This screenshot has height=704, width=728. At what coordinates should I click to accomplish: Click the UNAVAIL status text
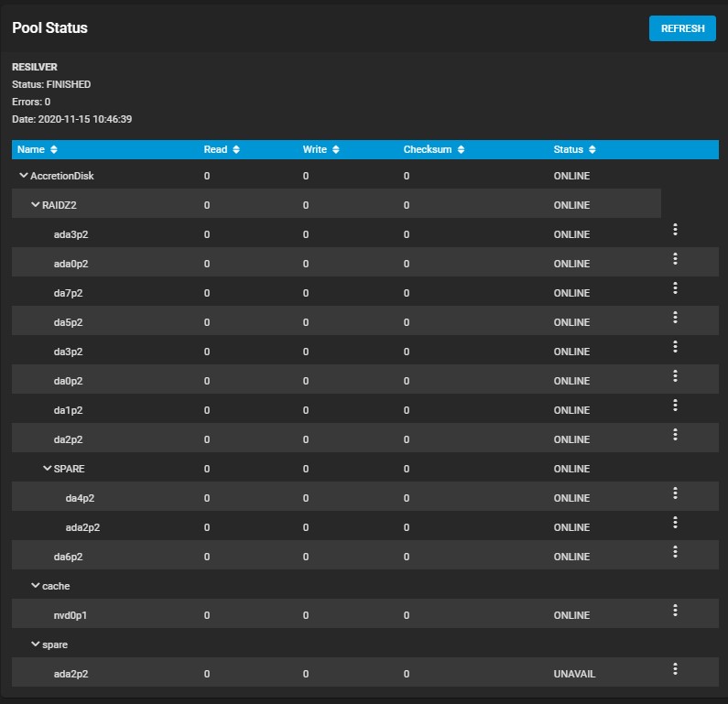click(574, 674)
